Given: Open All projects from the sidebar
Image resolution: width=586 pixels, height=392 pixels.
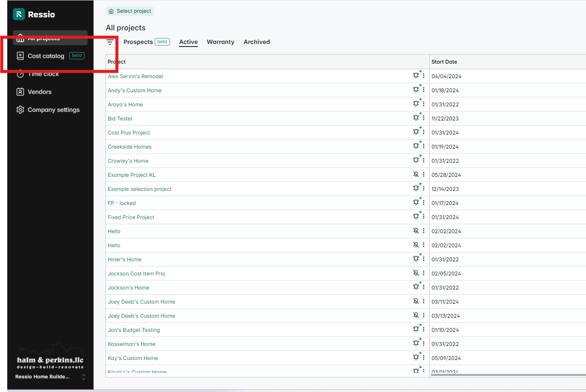Looking at the screenshot, I should pos(44,38).
